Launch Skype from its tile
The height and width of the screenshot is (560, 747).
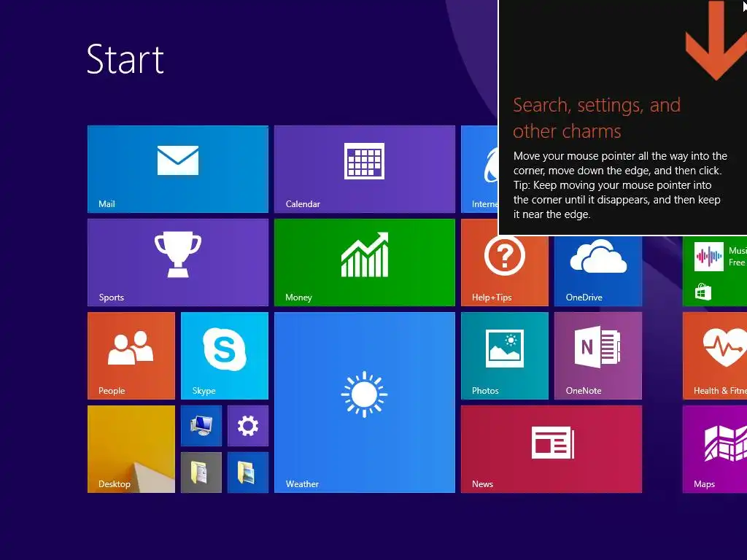pos(225,356)
